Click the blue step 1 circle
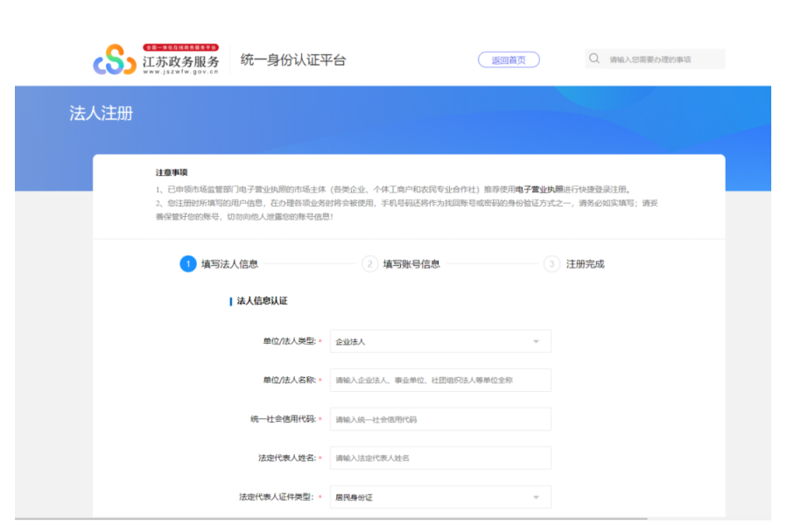The width and height of the screenshot is (787, 532). pos(188,264)
